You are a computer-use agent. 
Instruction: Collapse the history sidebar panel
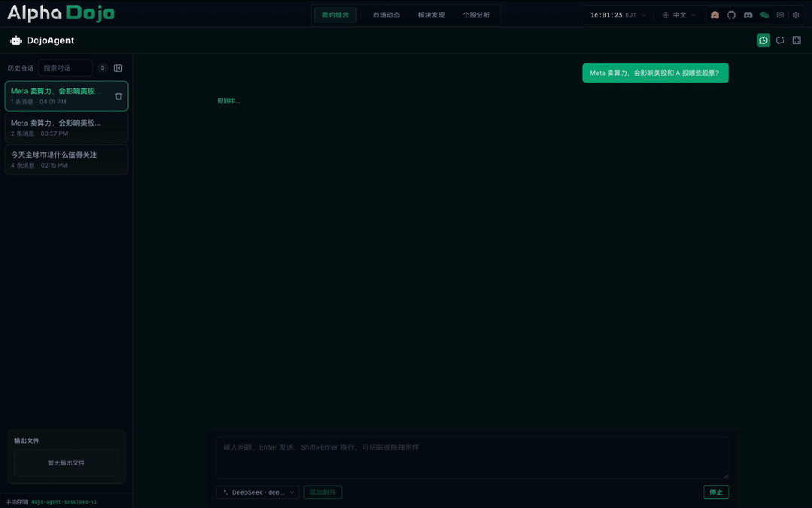tap(118, 68)
